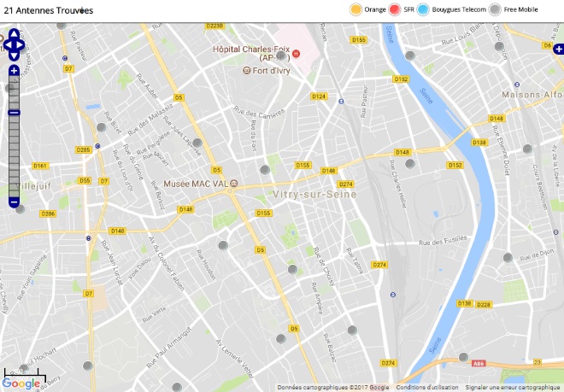Click the Orange operator legend circle

click(x=355, y=9)
